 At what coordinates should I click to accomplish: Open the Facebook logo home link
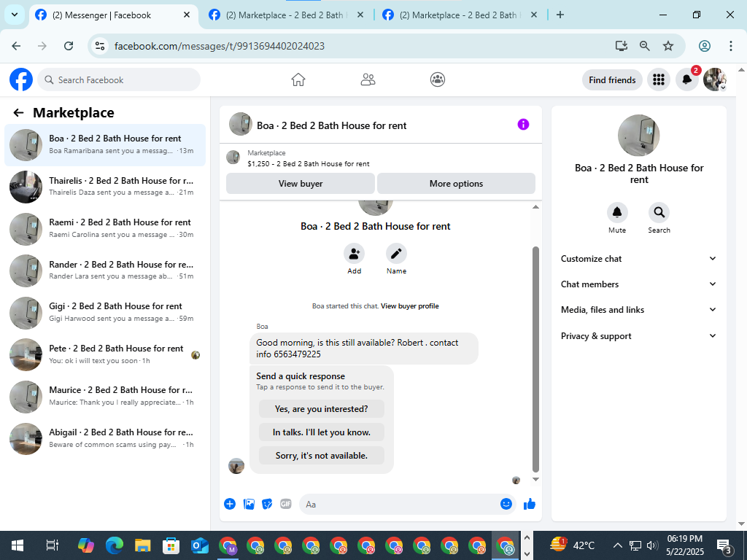(x=21, y=79)
